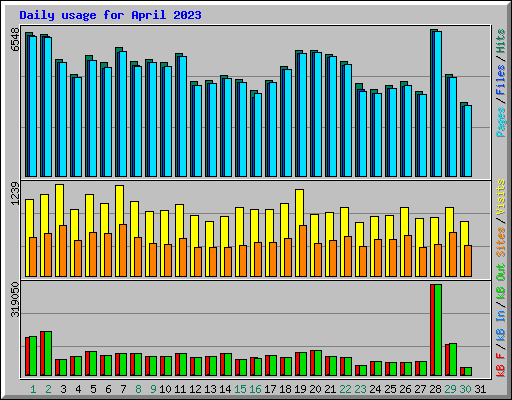Click the 319050 kB axis label
The image size is (512, 400).
pos(15,300)
